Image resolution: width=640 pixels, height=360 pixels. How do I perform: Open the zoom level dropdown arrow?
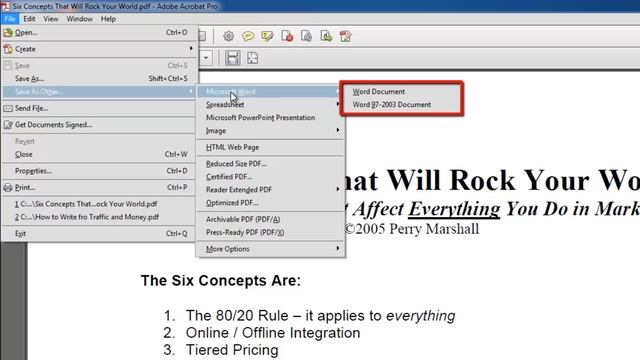pos(206,58)
